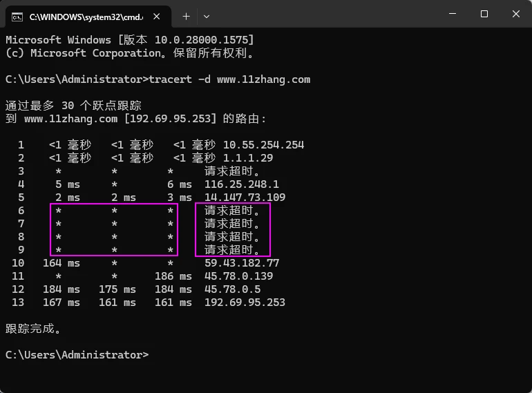Click the 167 ms value on hop 13
Screen dimensions: 532x393
61,302
